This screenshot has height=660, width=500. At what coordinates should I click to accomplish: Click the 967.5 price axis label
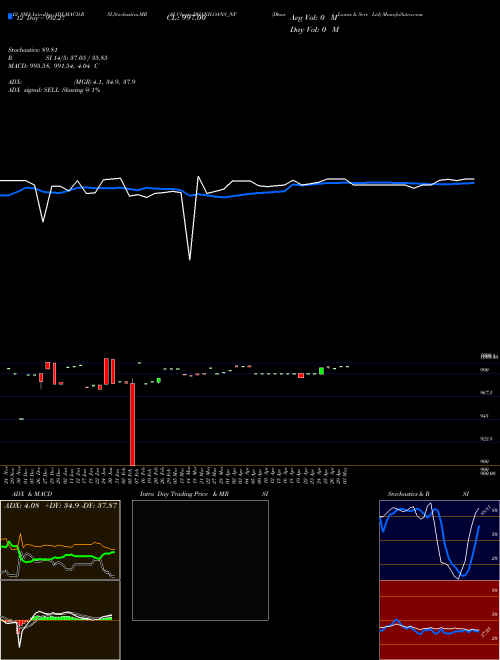click(486, 393)
